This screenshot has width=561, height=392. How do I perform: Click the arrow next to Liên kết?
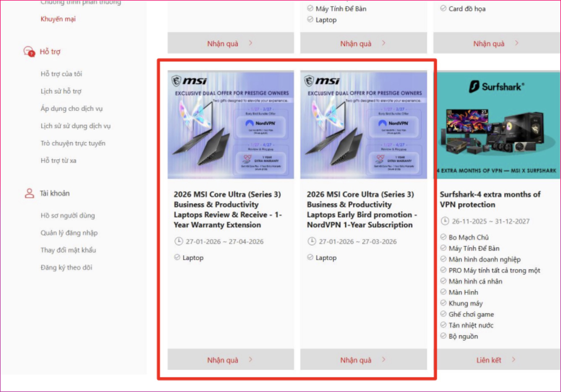coord(514,360)
